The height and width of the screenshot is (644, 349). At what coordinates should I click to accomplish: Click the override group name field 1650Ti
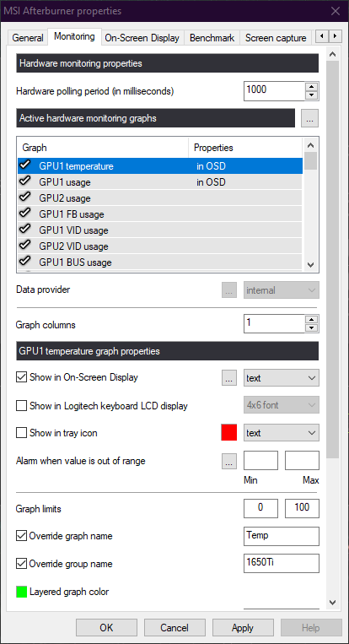point(282,563)
